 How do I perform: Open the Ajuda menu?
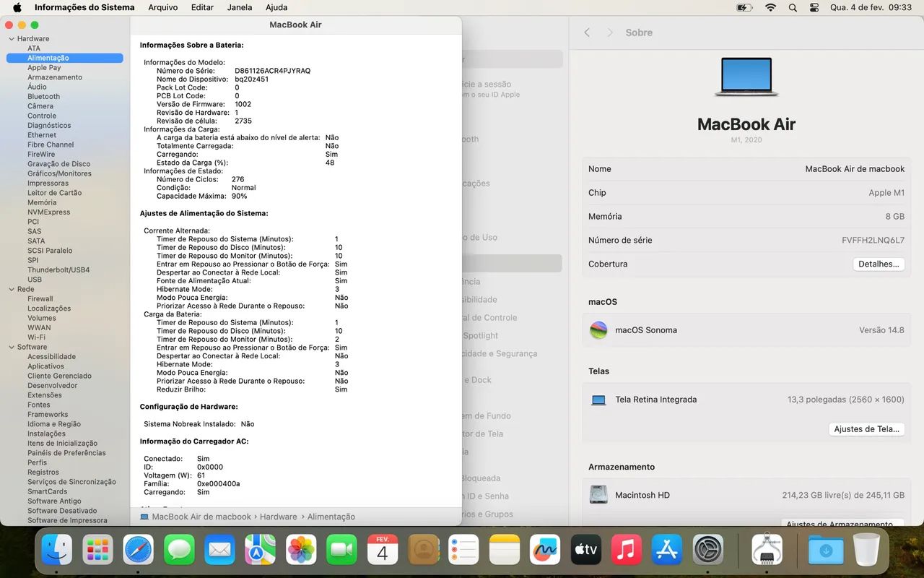point(276,7)
